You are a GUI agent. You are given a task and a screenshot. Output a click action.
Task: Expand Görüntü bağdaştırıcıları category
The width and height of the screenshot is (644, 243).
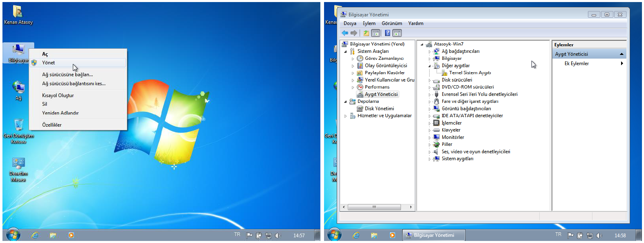pyautogui.click(x=429, y=109)
